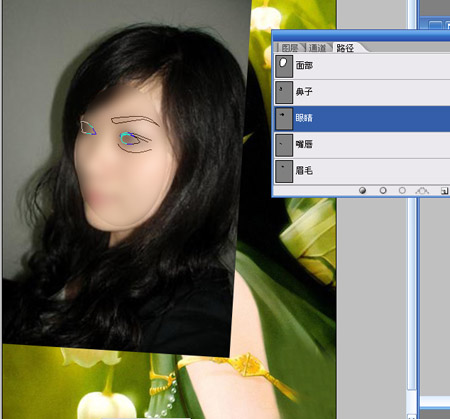
Task: Load the path as a selection icon
Action: [x=402, y=190]
